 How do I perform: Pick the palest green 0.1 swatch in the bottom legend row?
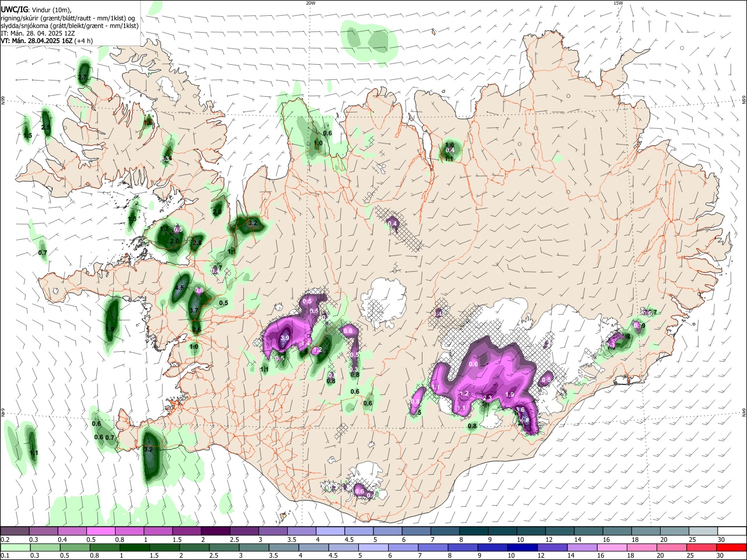(15, 547)
